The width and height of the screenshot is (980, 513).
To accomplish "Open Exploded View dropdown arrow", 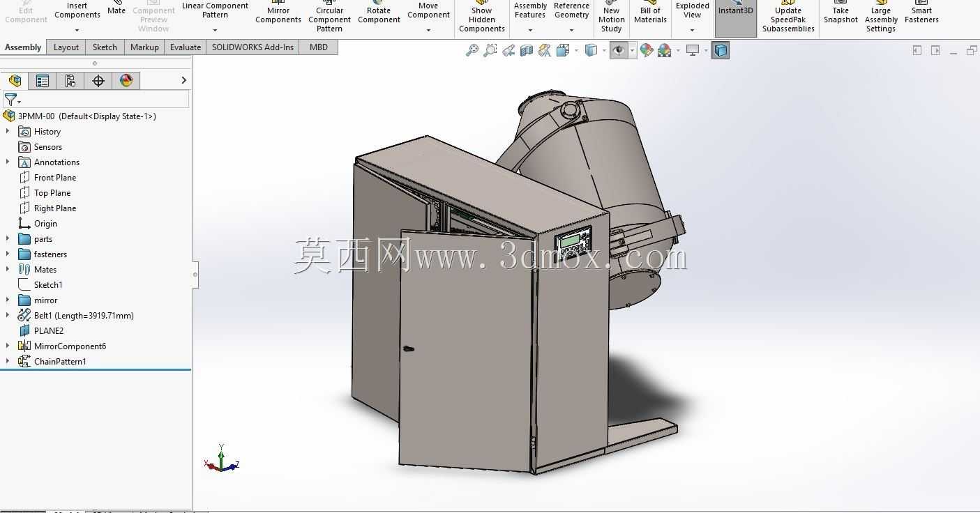I will pos(692,31).
